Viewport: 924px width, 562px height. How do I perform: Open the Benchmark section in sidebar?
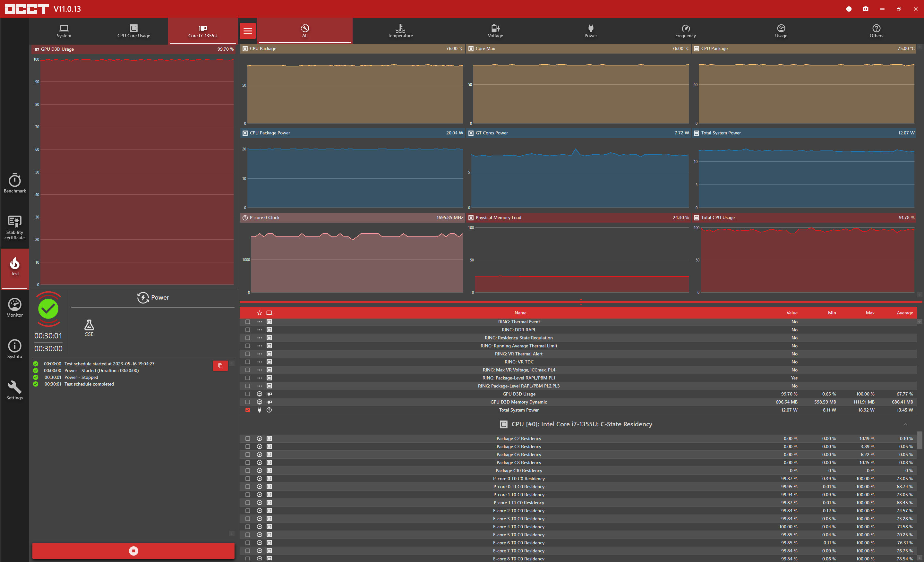15,183
